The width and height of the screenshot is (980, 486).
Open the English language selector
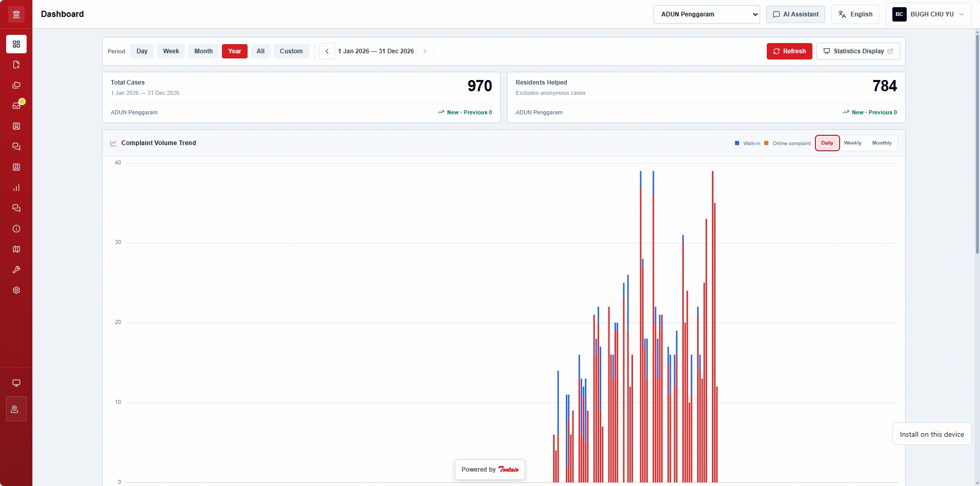tap(855, 14)
